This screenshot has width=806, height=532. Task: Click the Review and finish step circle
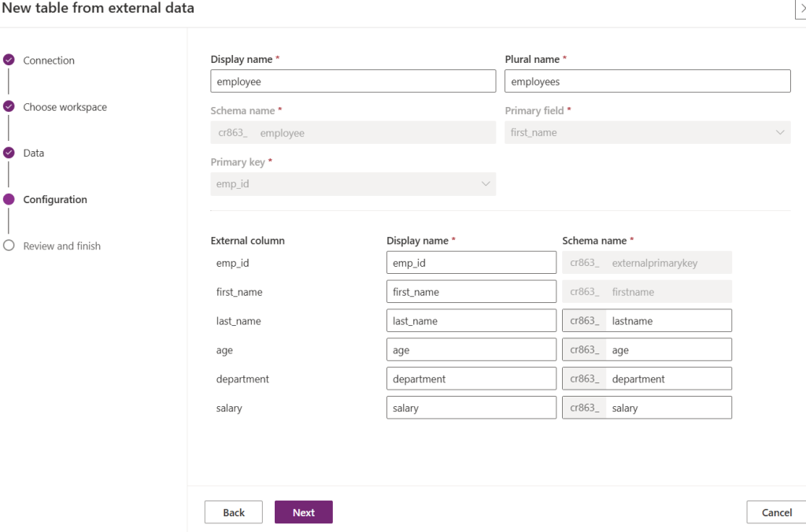9,246
